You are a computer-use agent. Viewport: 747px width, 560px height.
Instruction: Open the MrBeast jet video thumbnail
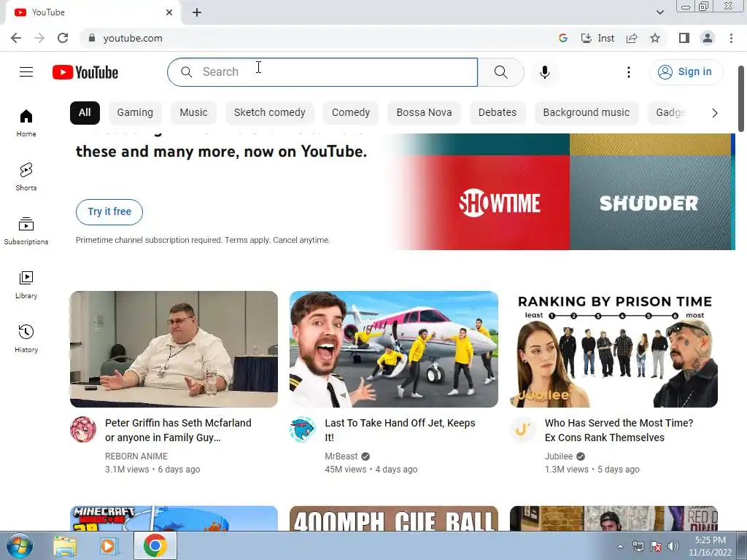coord(393,349)
